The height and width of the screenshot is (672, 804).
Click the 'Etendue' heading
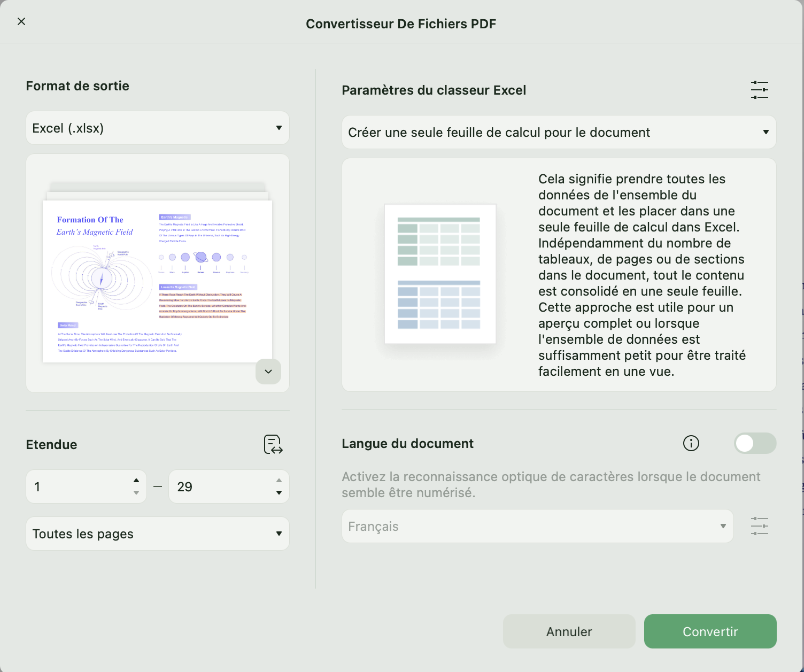coord(51,445)
